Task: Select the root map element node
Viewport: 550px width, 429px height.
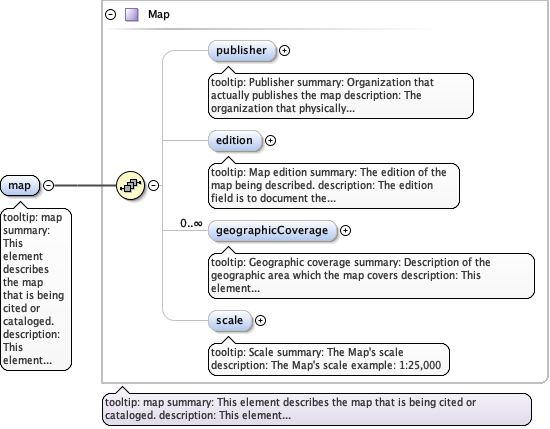Action: pyautogui.click(x=20, y=185)
